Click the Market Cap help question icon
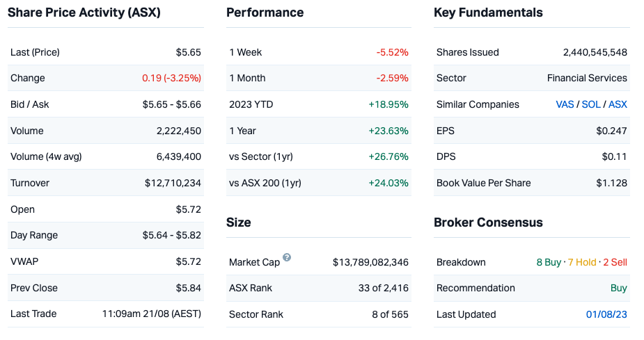Screen dimensions: 644x340 pyautogui.click(x=287, y=258)
